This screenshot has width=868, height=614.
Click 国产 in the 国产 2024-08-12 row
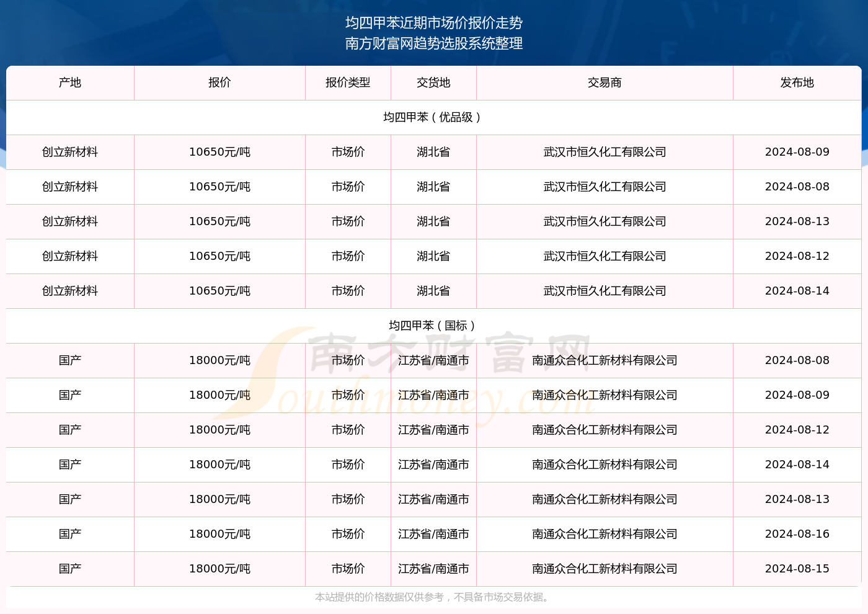pos(70,430)
